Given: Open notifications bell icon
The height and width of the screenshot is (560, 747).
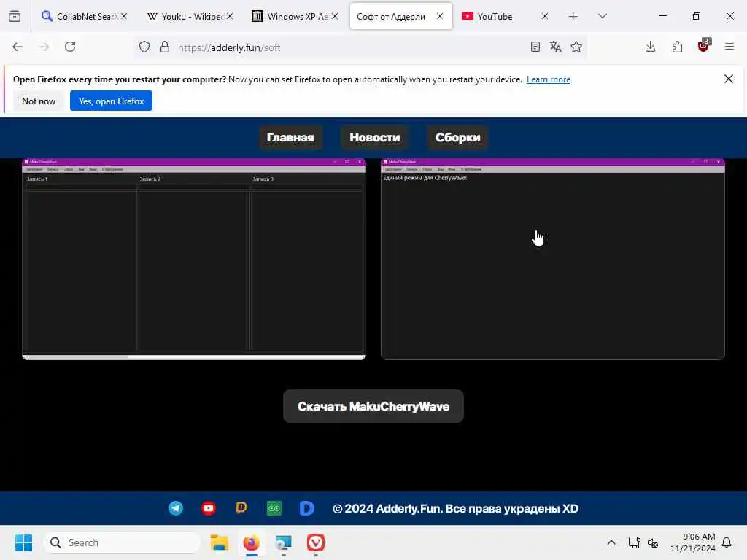Looking at the screenshot, I should [727, 542].
